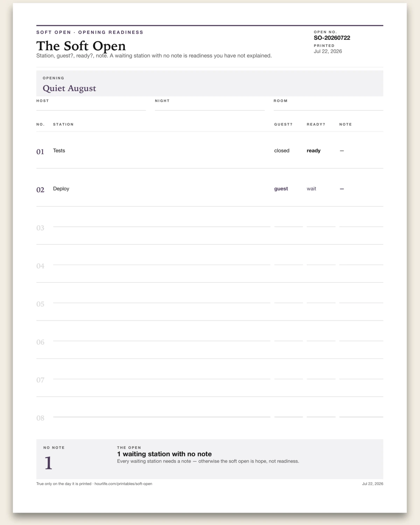Image resolution: width=420 pixels, height=525 pixels.
Task: Click the open number SO-20260722
Action: pos(332,38)
